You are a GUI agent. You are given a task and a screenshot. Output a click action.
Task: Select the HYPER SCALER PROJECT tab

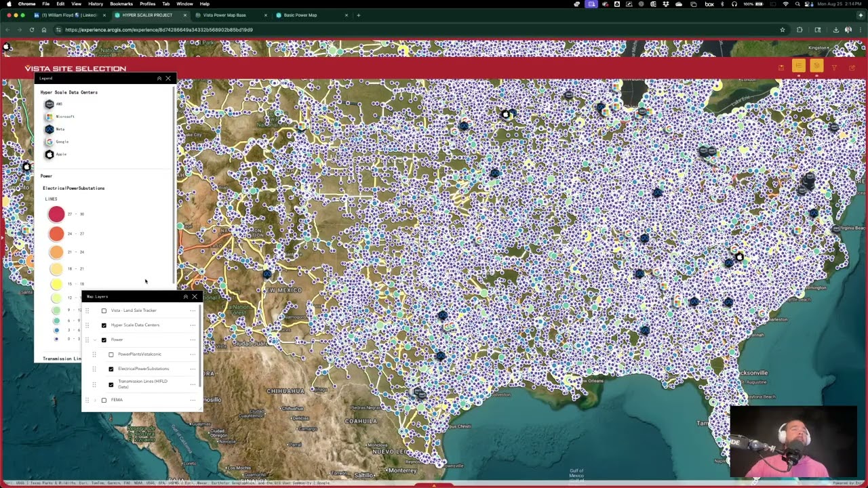[x=149, y=15]
